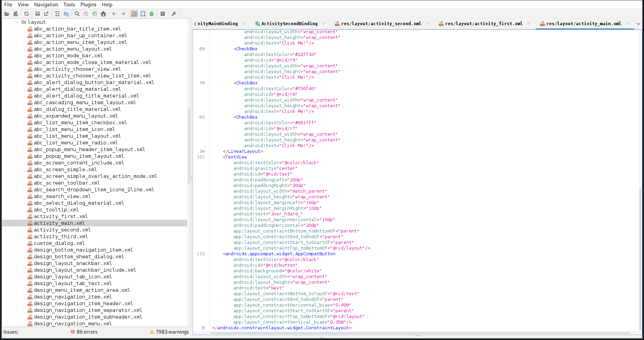644x340 pixels.
Task: Go to main activity via the home icon
Action: pyautogui.click(x=103, y=14)
